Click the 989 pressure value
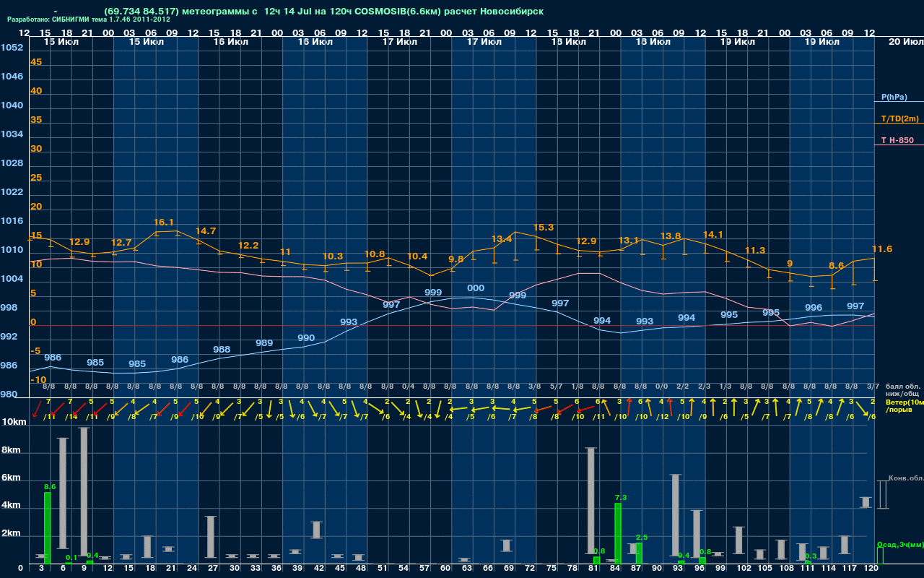 (x=264, y=343)
